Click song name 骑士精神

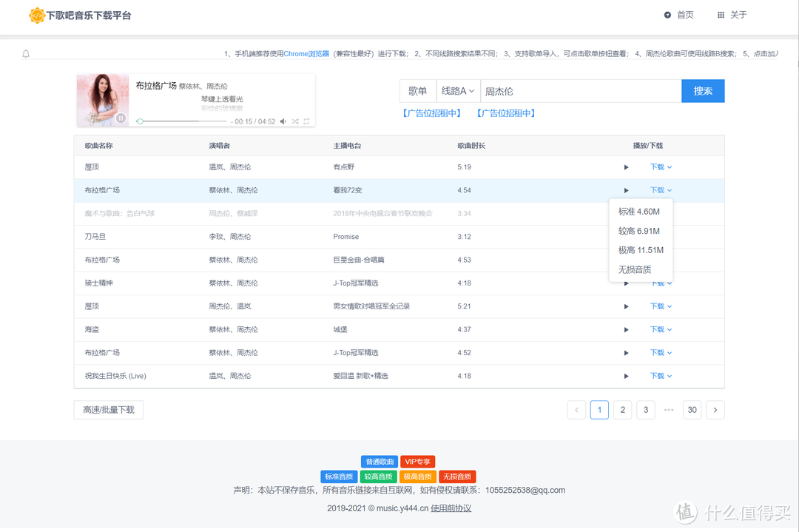pos(99,283)
